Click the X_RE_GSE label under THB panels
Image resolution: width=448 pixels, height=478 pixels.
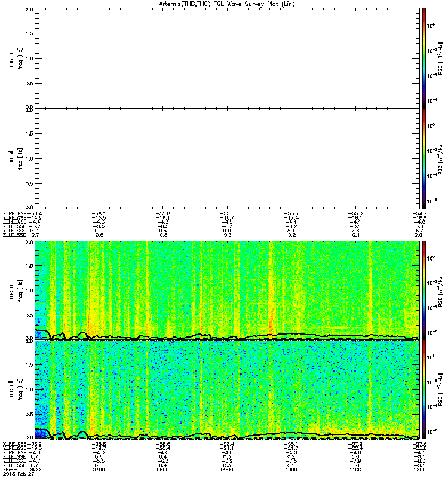click(x=14, y=214)
